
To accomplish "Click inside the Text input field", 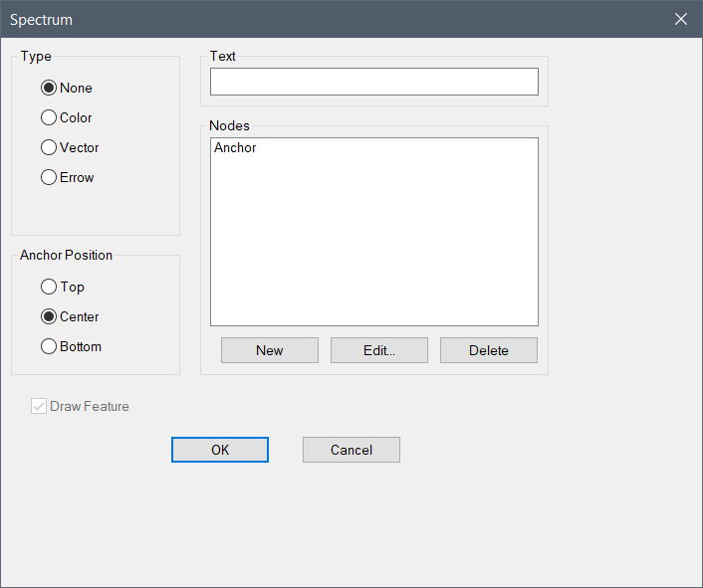I will (x=373, y=82).
